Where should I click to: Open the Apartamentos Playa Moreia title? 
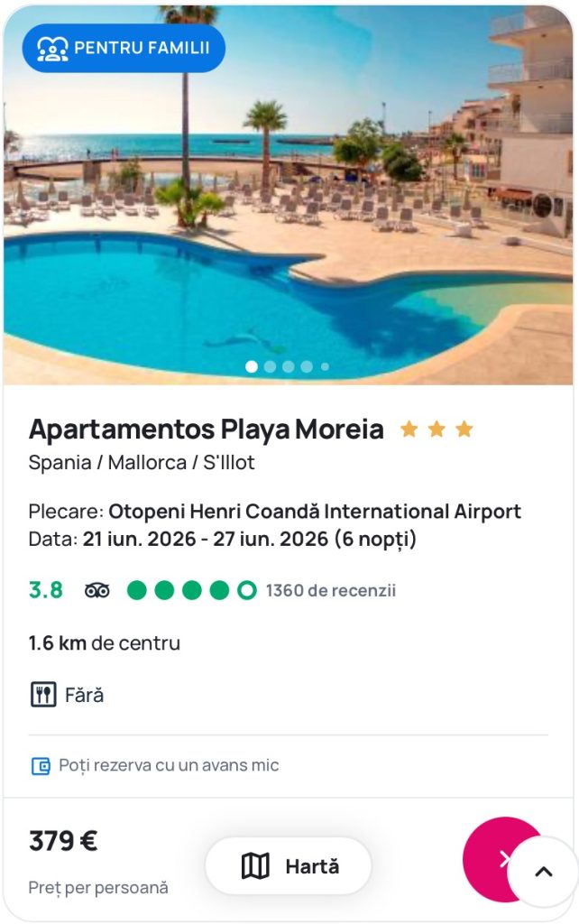tap(207, 430)
